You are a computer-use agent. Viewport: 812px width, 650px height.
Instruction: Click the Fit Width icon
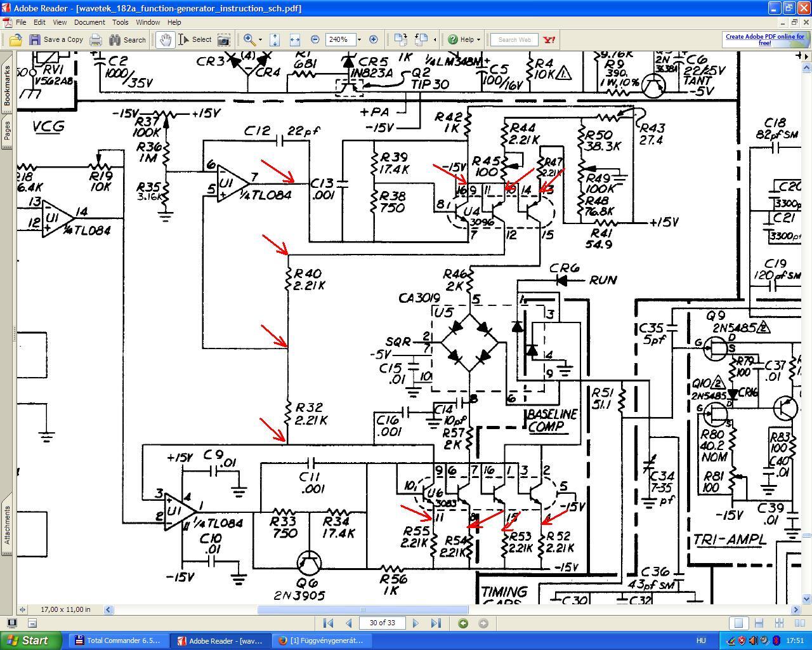294,39
